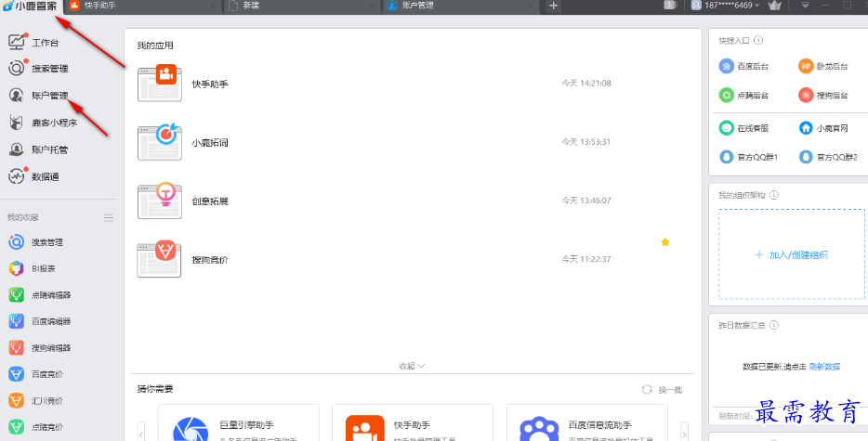Open the 快手助手 recommendation card
868x441 pixels.
point(413,422)
